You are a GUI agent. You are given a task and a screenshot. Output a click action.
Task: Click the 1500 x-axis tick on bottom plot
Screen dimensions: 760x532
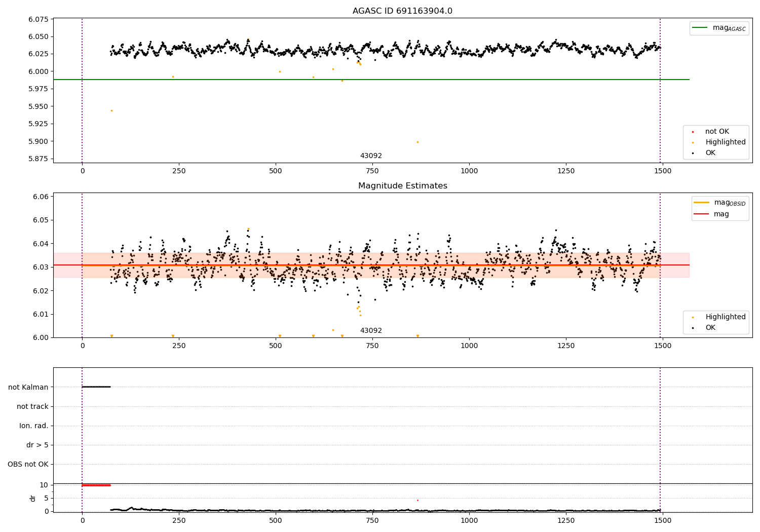pos(663,520)
